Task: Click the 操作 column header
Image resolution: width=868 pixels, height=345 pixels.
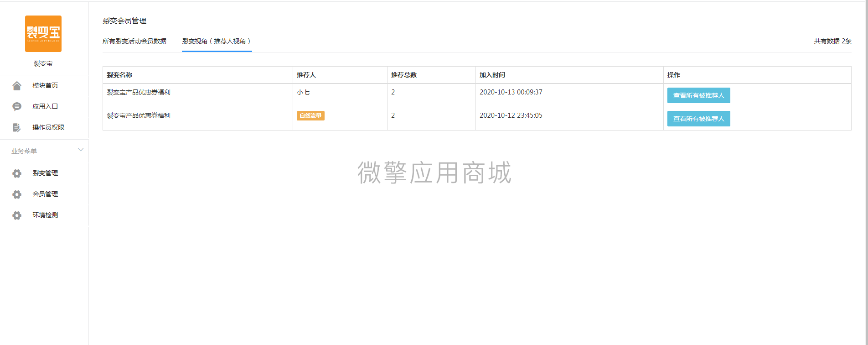Action: coord(674,75)
